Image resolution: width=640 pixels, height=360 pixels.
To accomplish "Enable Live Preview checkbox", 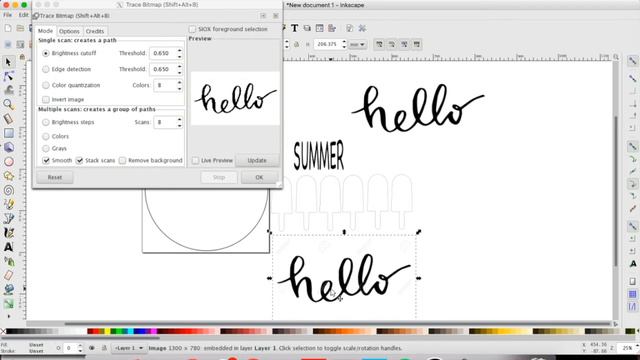I will tap(196, 160).
